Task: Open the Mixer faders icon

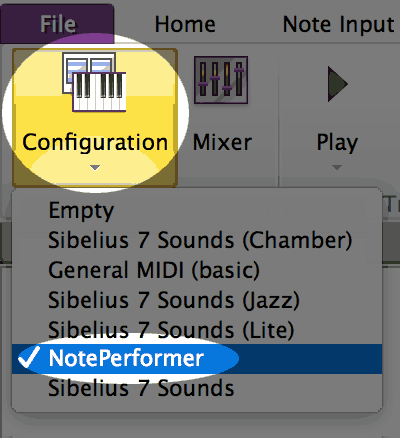Action: pyautogui.click(x=221, y=80)
